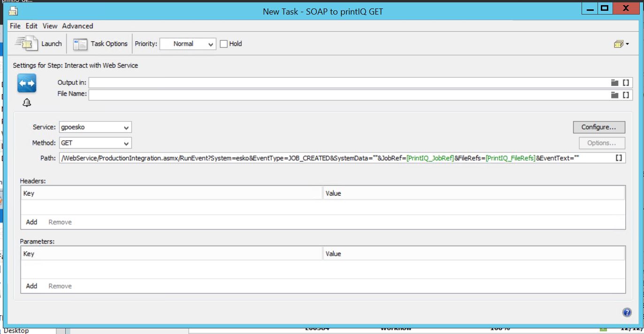Click Headers table Value column header
The image size is (644, 334).
coord(474,193)
